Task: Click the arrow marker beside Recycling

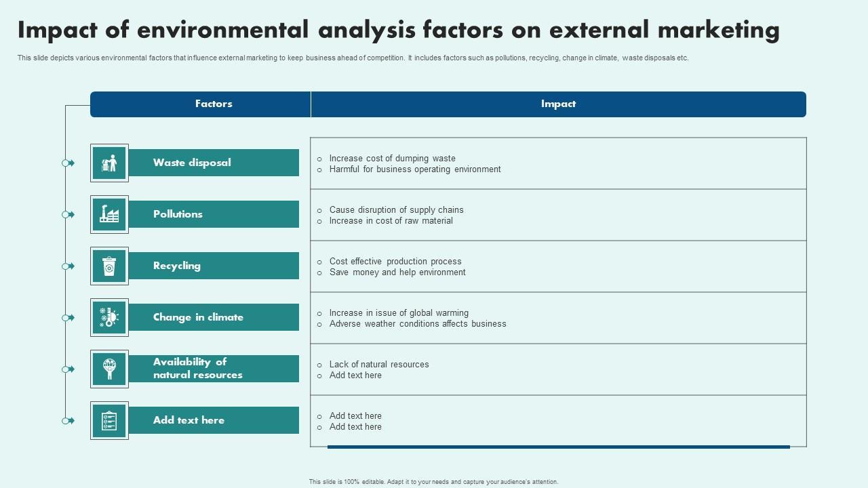Action: point(68,266)
